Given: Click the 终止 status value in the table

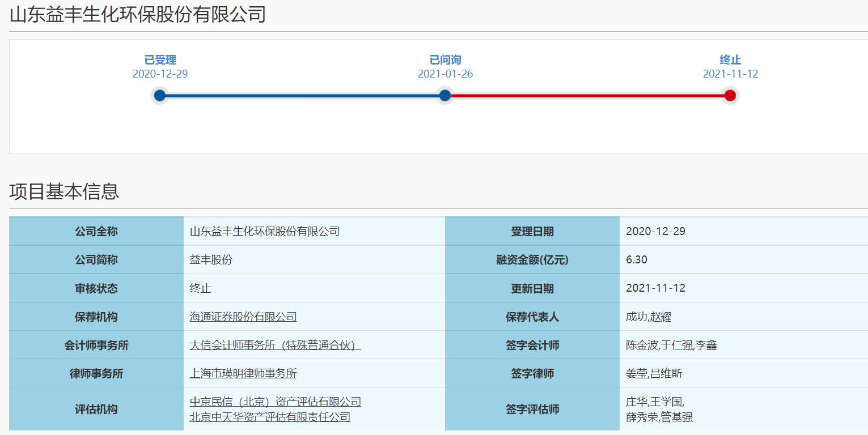Looking at the screenshot, I should pos(200,288).
